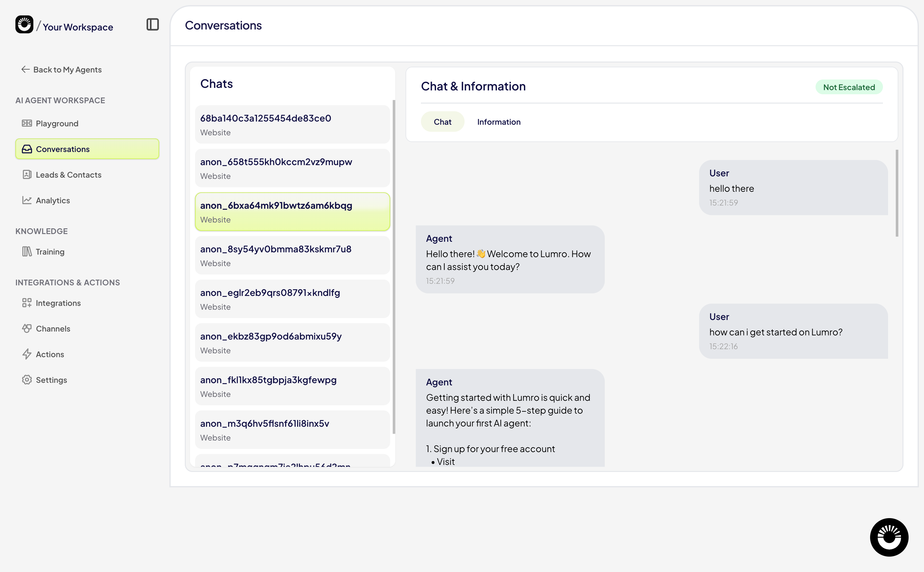Open the floating chat widget launcher

(x=889, y=537)
